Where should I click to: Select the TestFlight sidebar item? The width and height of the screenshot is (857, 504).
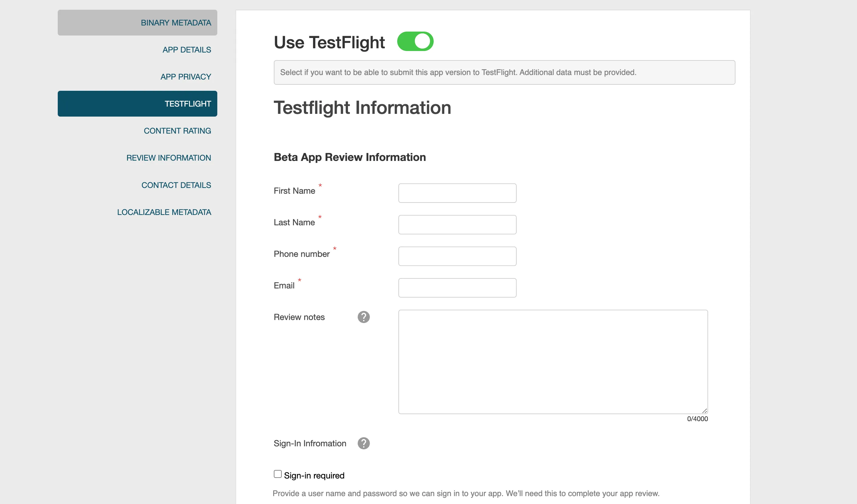[x=137, y=104]
